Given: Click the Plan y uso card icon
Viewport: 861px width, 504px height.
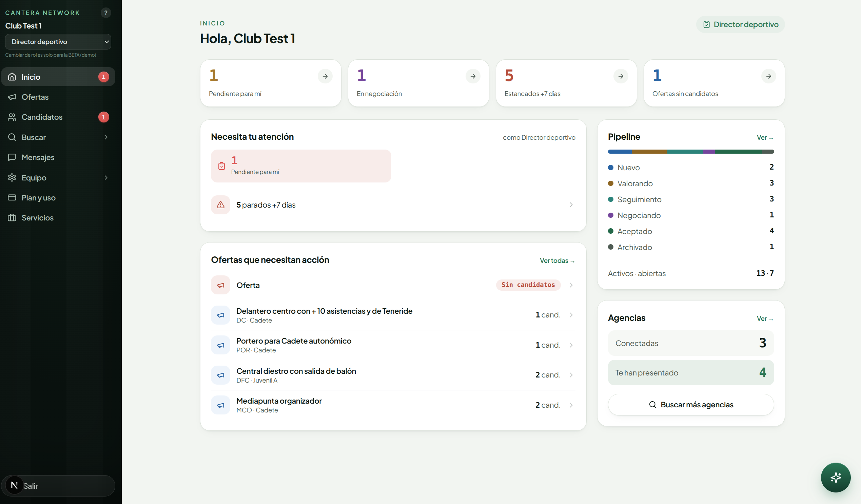Looking at the screenshot, I should [12, 197].
